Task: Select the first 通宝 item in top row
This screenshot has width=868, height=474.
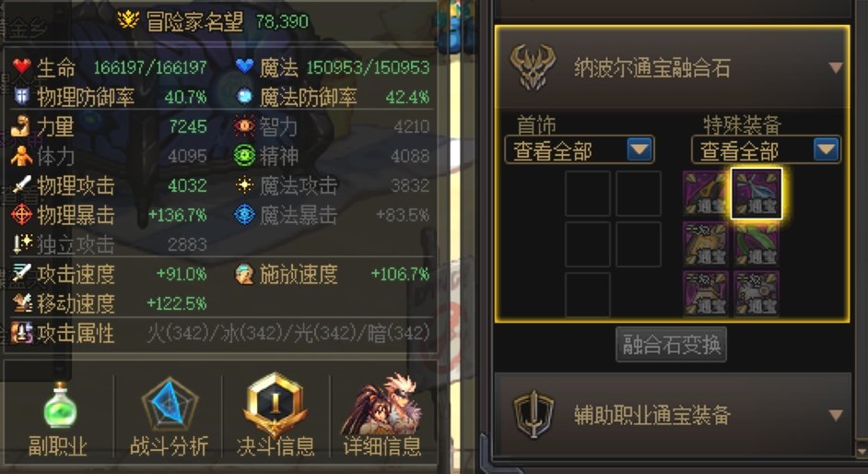Action: (705, 194)
